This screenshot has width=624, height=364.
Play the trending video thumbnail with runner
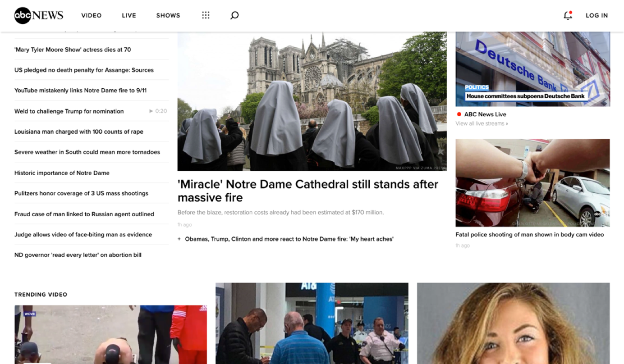pos(110,334)
